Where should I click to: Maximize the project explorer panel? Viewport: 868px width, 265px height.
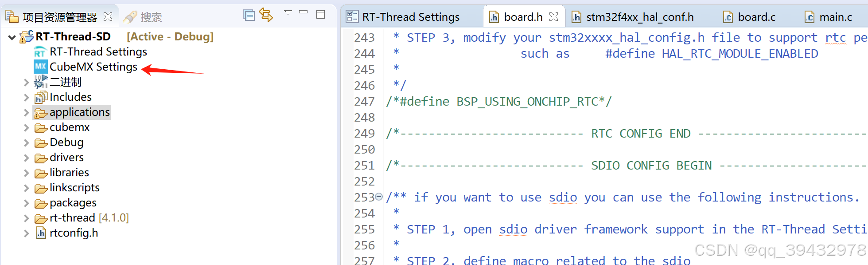(x=320, y=14)
